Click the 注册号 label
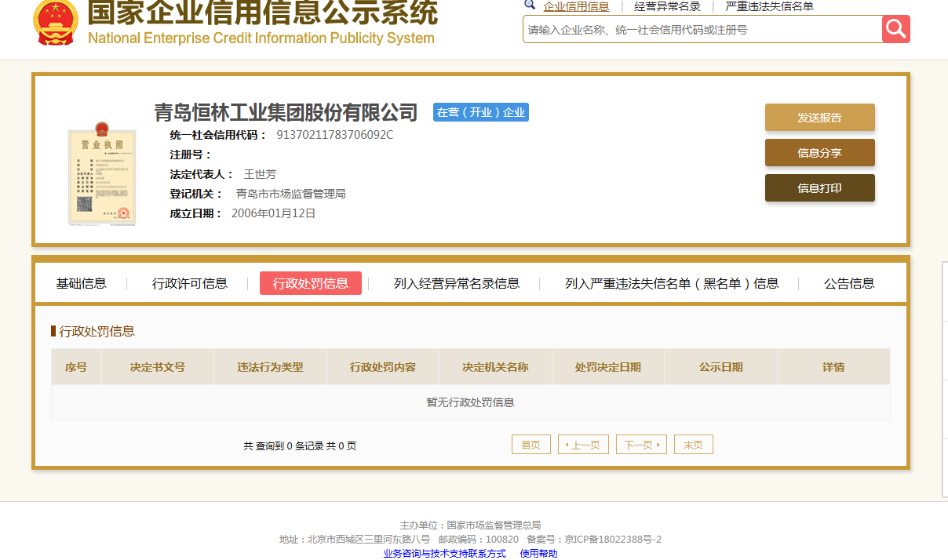948x560 pixels. click(x=191, y=155)
